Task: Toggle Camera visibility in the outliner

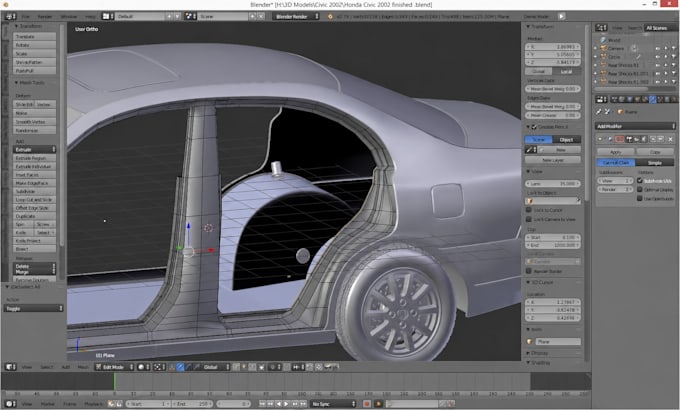Action: tap(658, 49)
